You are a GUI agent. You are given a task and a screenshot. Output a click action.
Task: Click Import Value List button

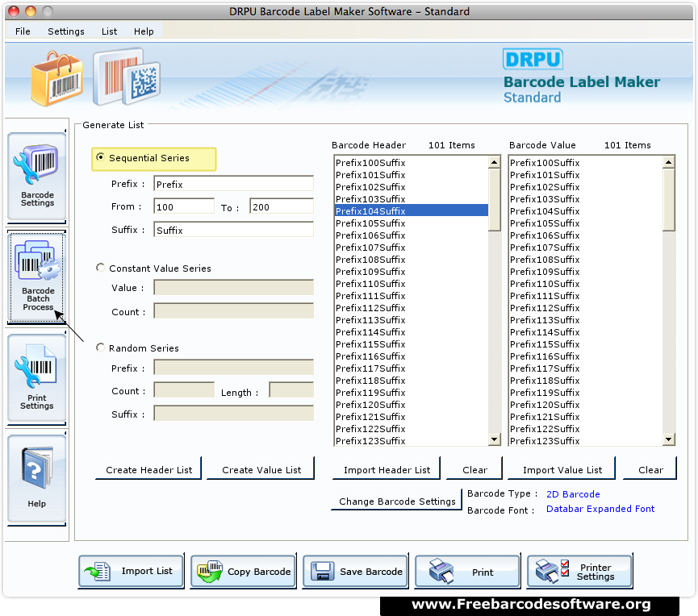[562, 470]
